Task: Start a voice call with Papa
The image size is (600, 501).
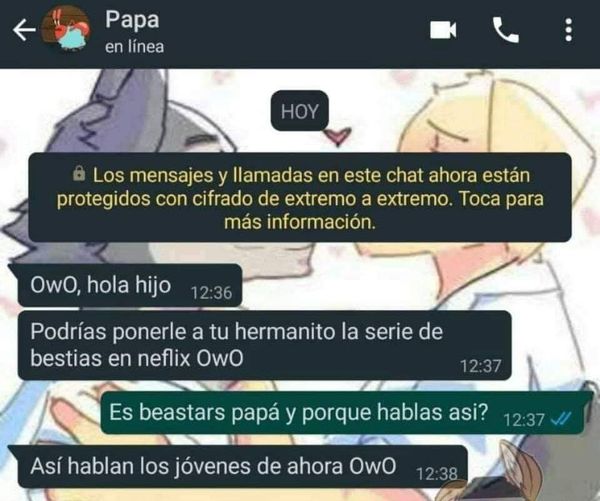Action: (x=505, y=30)
